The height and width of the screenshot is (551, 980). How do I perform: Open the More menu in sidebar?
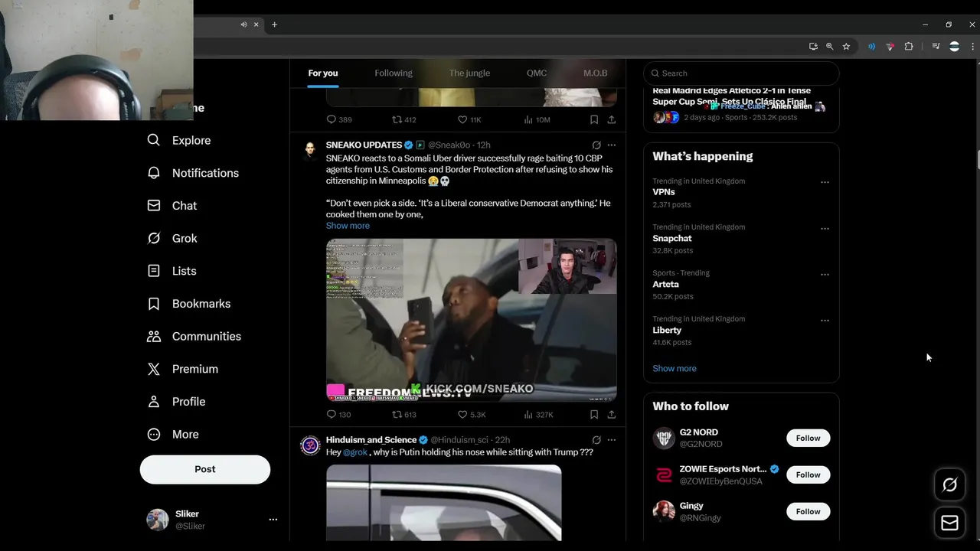tap(173, 434)
